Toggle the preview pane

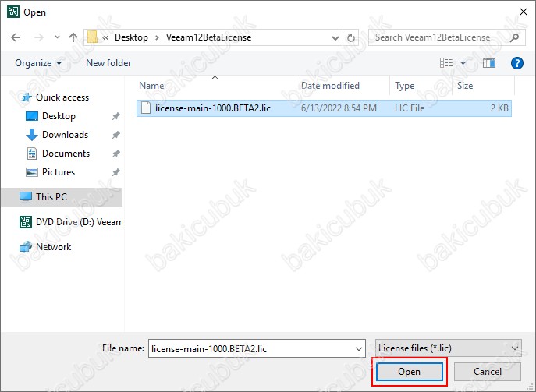click(x=489, y=63)
